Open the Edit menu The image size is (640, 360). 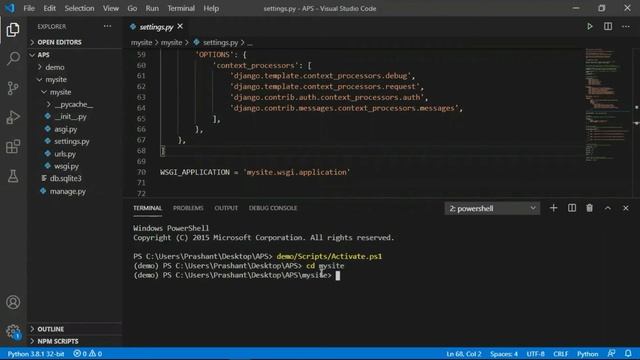[49, 8]
